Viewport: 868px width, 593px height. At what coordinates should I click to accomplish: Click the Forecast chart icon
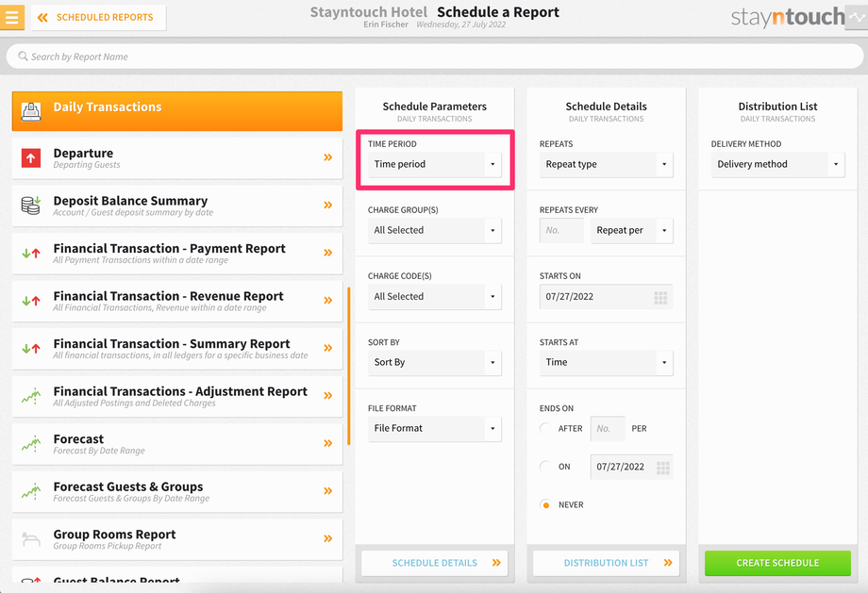coord(31,444)
